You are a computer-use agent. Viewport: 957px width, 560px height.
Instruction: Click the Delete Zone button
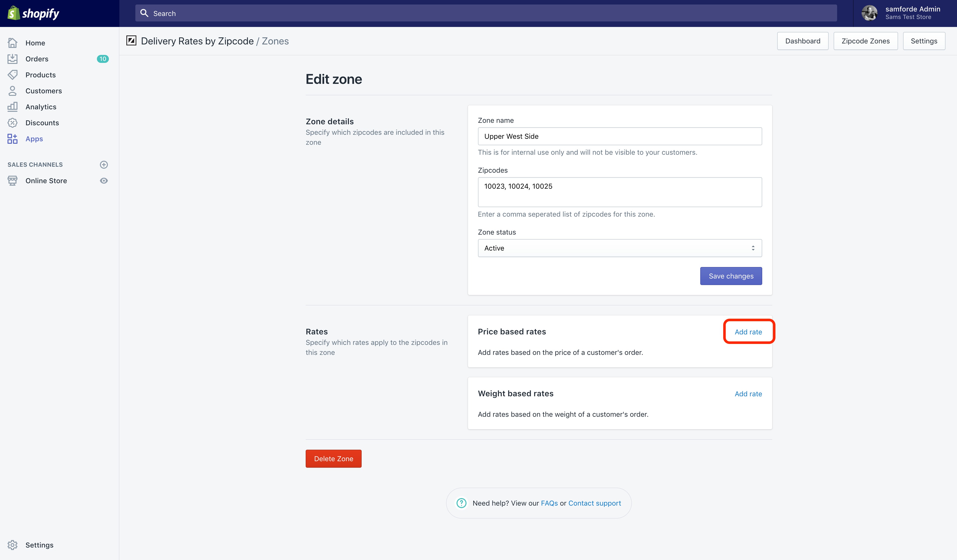click(x=333, y=459)
